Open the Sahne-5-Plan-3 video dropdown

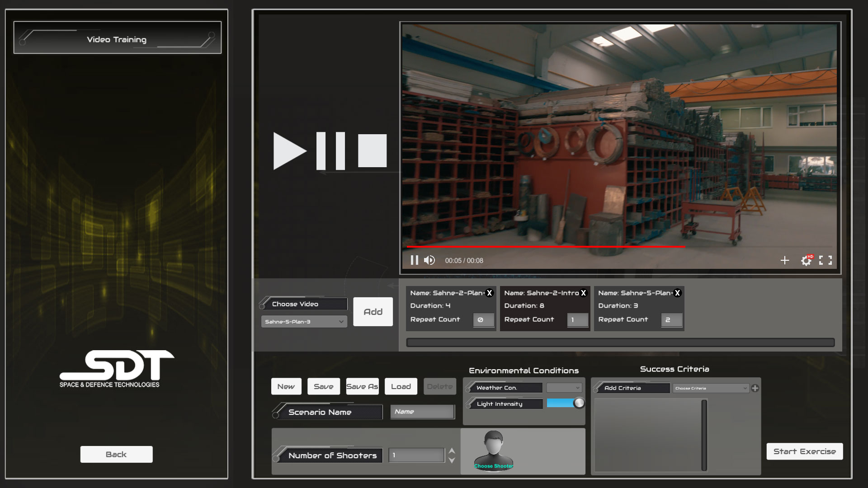(304, 322)
